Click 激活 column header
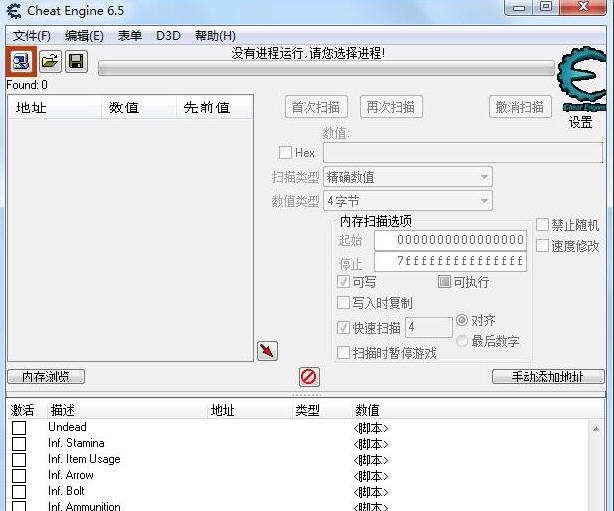The image size is (614, 511). 22,410
